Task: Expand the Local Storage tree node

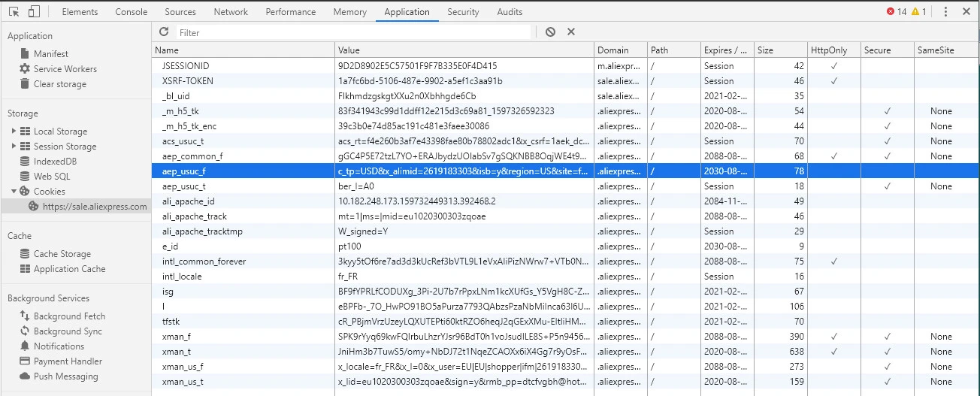Action: [14, 131]
